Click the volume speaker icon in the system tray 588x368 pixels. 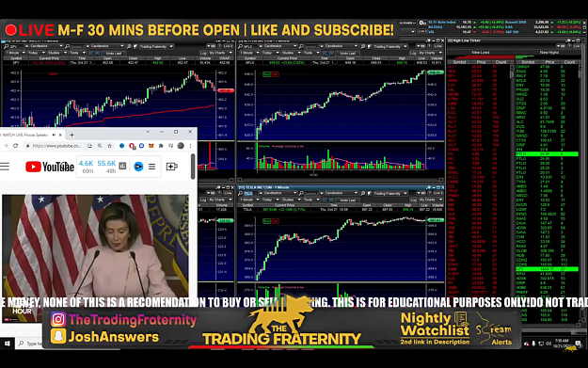548,344
